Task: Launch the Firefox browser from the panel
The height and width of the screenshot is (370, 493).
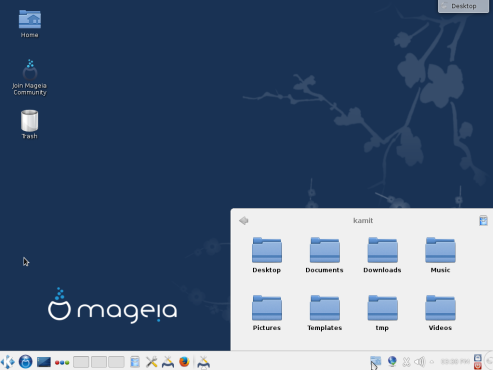Action: coord(184,362)
